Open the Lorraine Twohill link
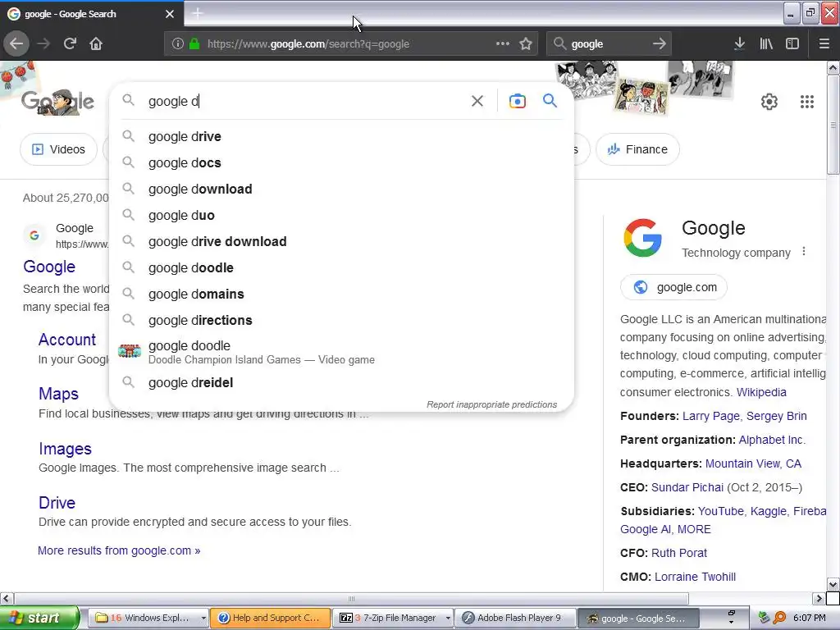 click(x=695, y=577)
